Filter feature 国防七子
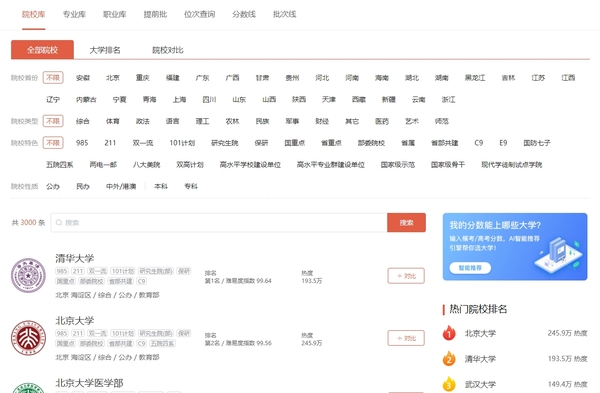The width and height of the screenshot is (600, 393). point(537,143)
